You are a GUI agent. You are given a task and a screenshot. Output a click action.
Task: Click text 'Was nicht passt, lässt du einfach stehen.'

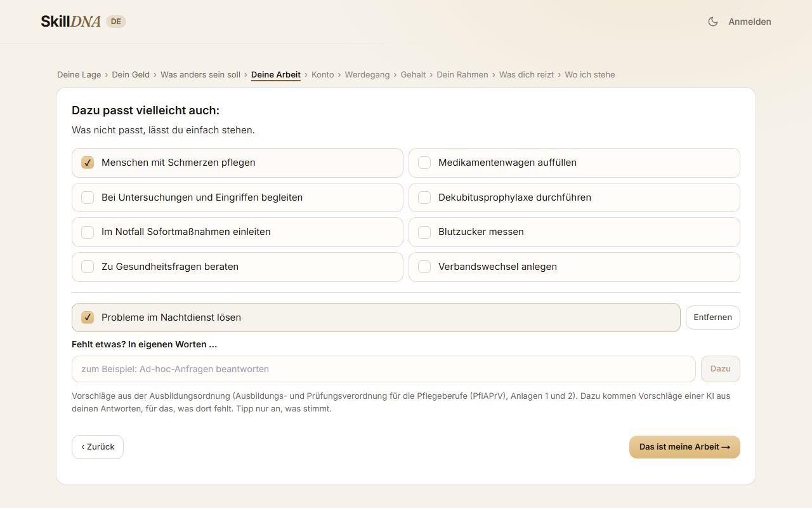pos(163,130)
